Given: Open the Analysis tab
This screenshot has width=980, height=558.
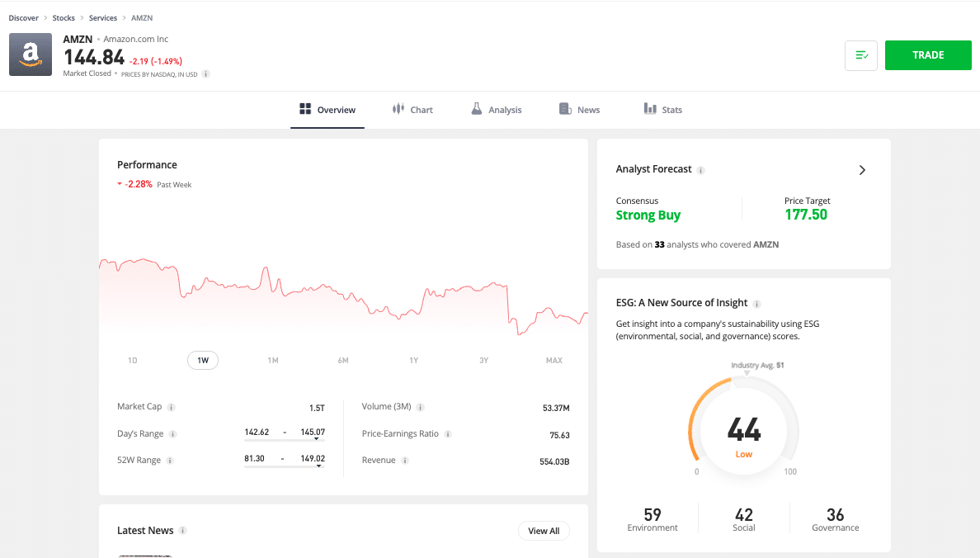Looking at the screenshot, I should tap(497, 110).
